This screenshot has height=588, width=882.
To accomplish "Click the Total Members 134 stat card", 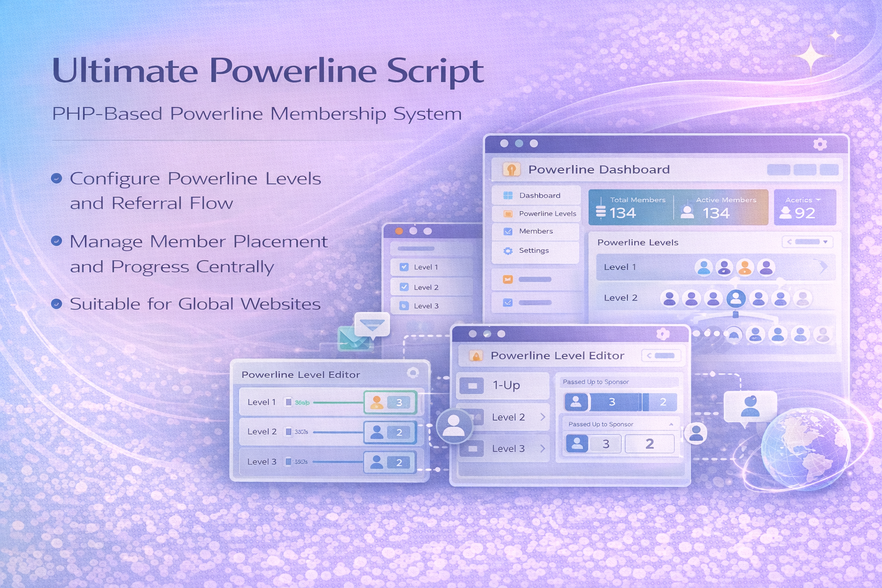I will 632,207.
